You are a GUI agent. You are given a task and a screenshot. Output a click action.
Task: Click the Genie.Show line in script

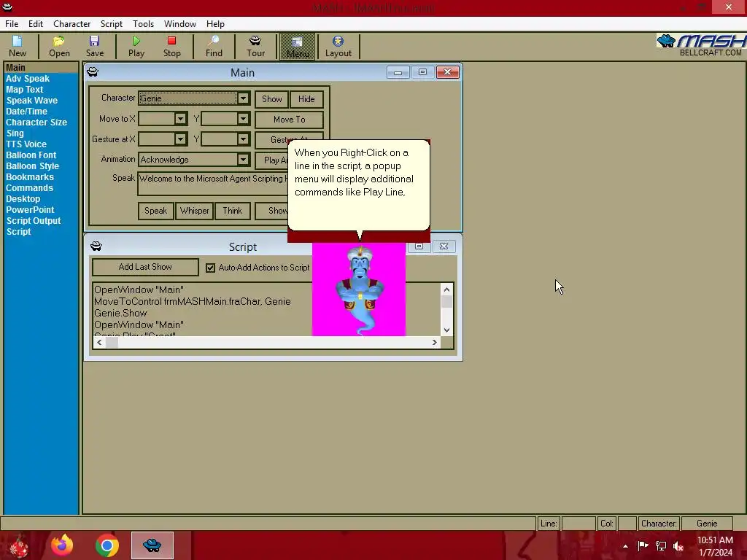tap(120, 314)
